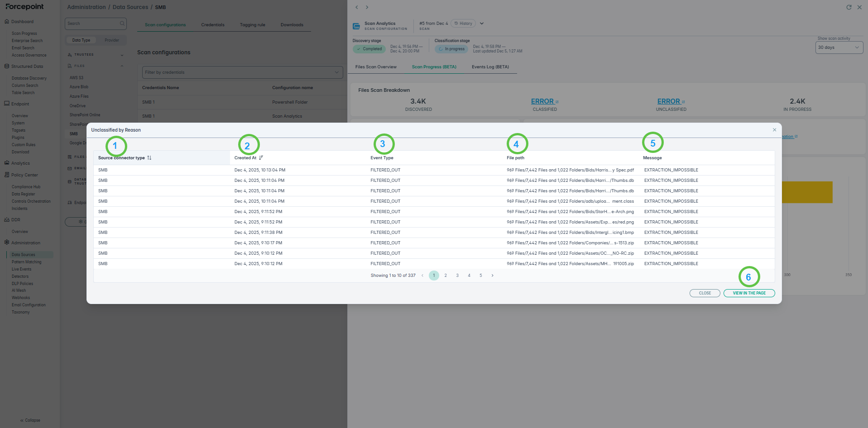Image resolution: width=868 pixels, height=428 pixels.
Task: Click the Created At sort icon
Action: (x=261, y=158)
